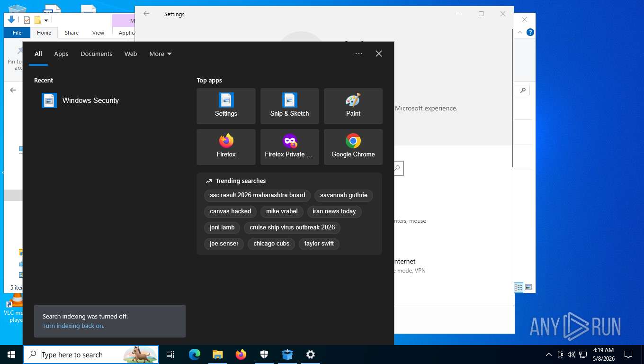Click Explorer back navigation arrow
The width and height of the screenshot is (644, 364).
(x=13, y=90)
